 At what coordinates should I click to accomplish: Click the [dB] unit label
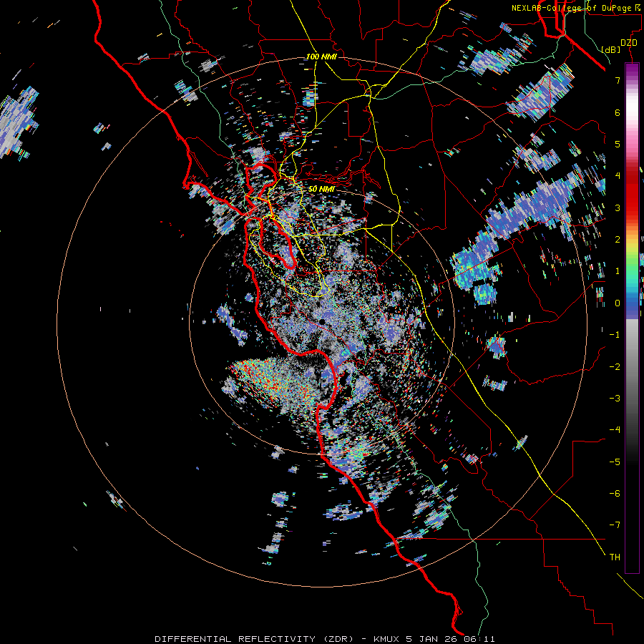611,49
